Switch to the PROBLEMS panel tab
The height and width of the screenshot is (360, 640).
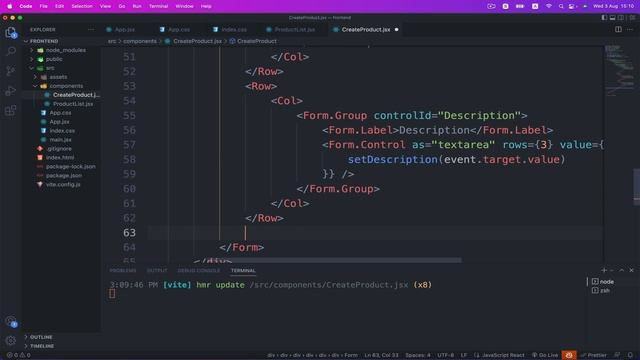coord(122,271)
